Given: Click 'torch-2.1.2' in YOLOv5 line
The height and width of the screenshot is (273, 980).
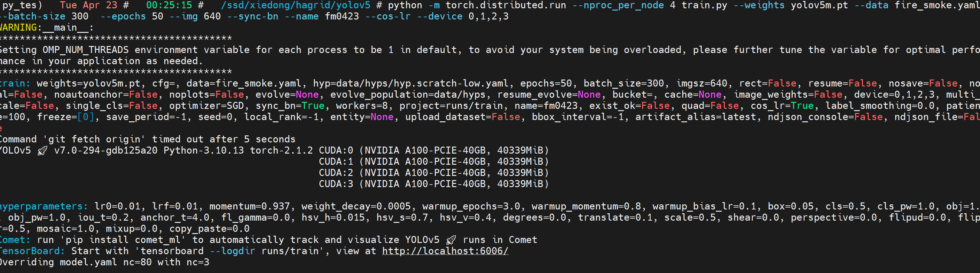Looking at the screenshot, I should [x=281, y=151].
